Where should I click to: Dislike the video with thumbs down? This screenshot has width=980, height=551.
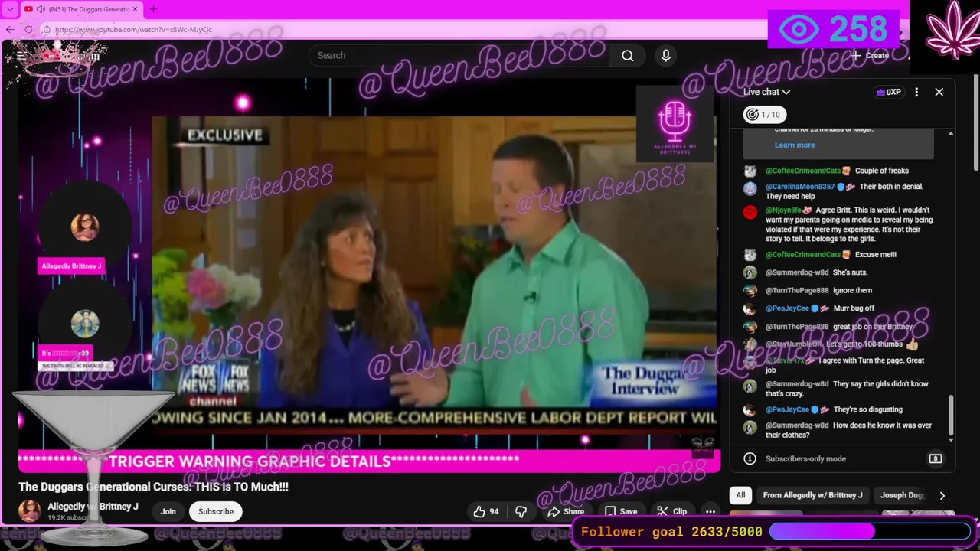521,511
